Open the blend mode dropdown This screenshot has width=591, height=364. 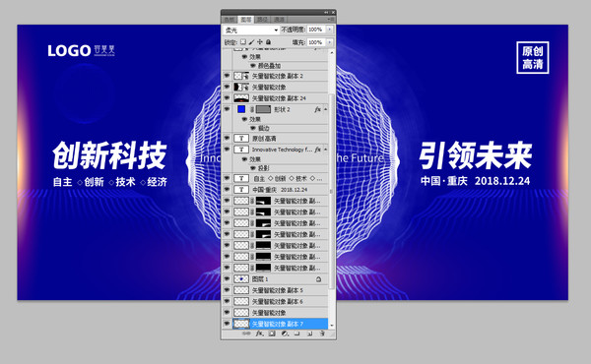click(251, 30)
